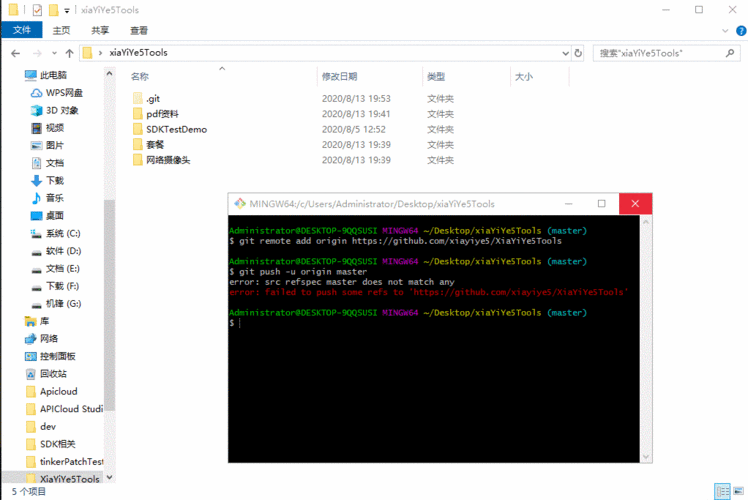Click the navigation pane vertical scrollbar
748x500 pixels.
(110, 300)
